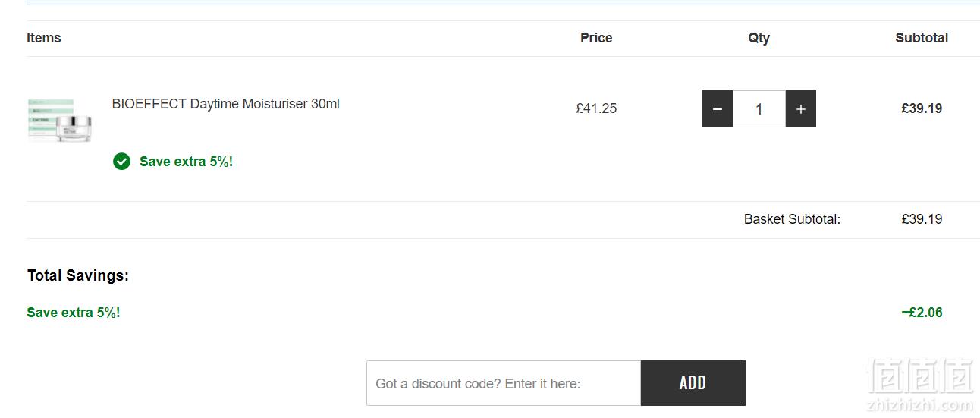Click the green checkmark offer icon
Viewport: 980px width, 418px height.
click(121, 161)
